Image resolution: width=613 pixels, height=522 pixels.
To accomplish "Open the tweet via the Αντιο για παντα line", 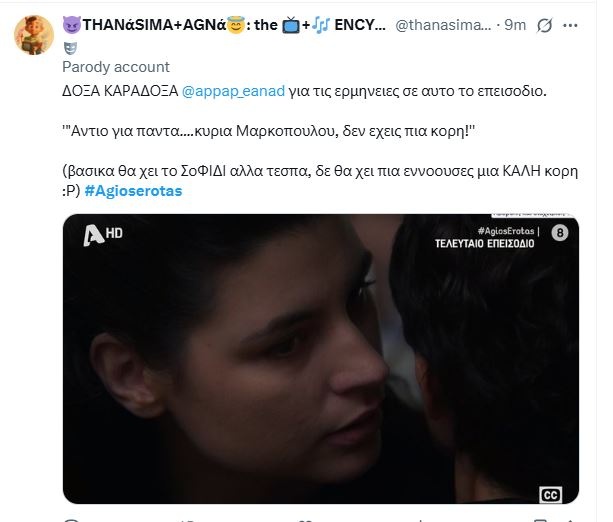I will pos(269,131).
